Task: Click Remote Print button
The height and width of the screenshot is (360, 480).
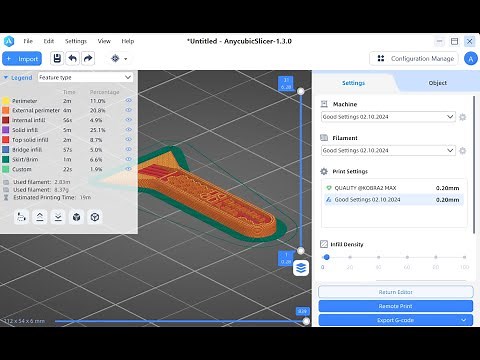Action: click(x=396, y=306)
